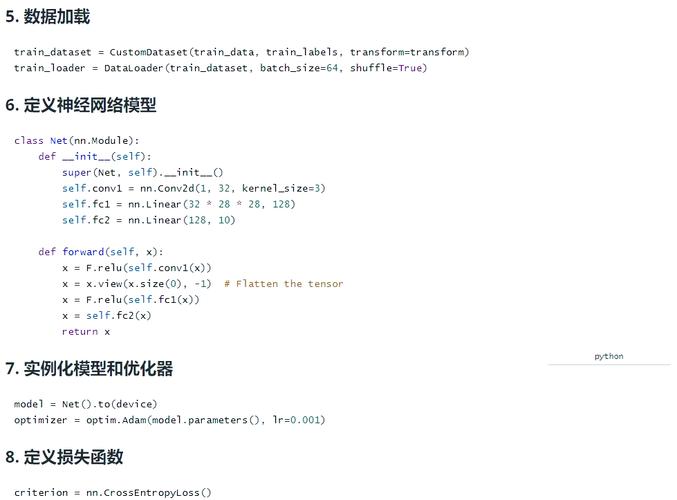Click the criterion = nn.CrossEntropyLoss() line

coord(113,492)
